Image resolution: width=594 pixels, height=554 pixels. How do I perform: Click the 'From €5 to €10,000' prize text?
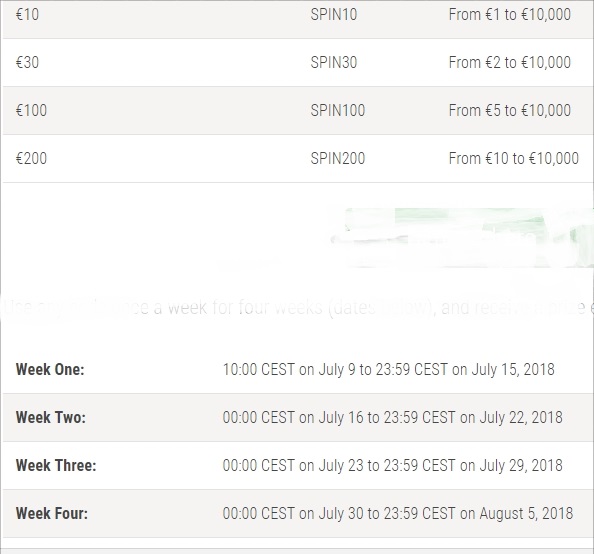point(510,111)
